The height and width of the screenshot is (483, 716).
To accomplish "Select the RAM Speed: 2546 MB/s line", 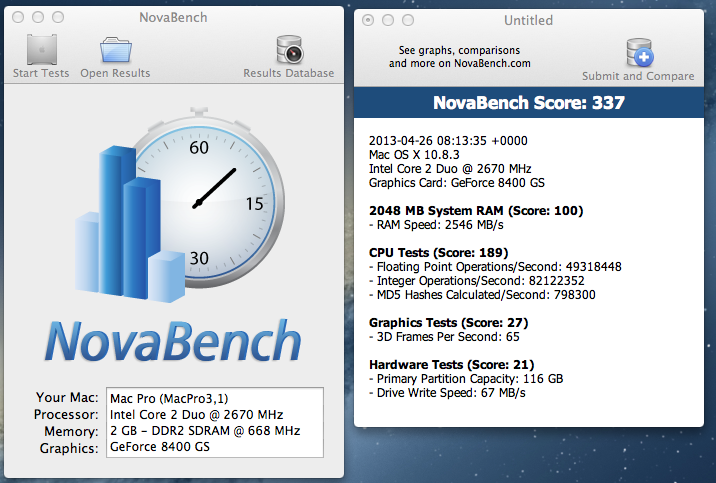I will click(436, 225).
